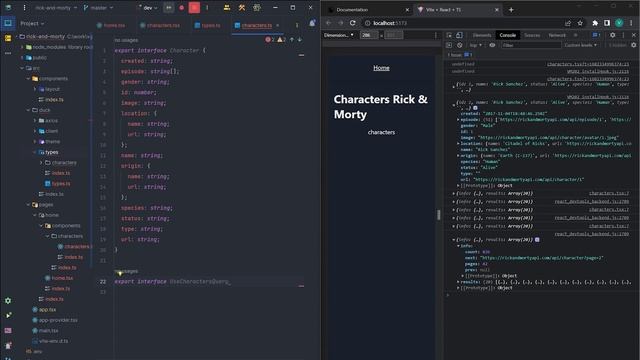640x360 pixels.
Task: Open the dev run configuration dropdown
Action: point(148,7)
